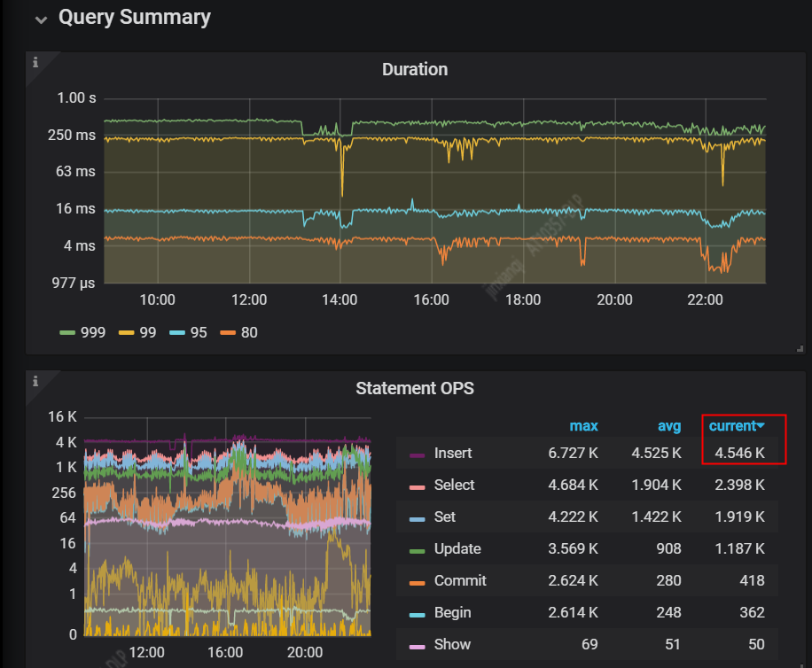Collapse the Query Summary row chevron
Viewport: 812px width, 668px height.
pyautogui.click(x=41, y=19)
